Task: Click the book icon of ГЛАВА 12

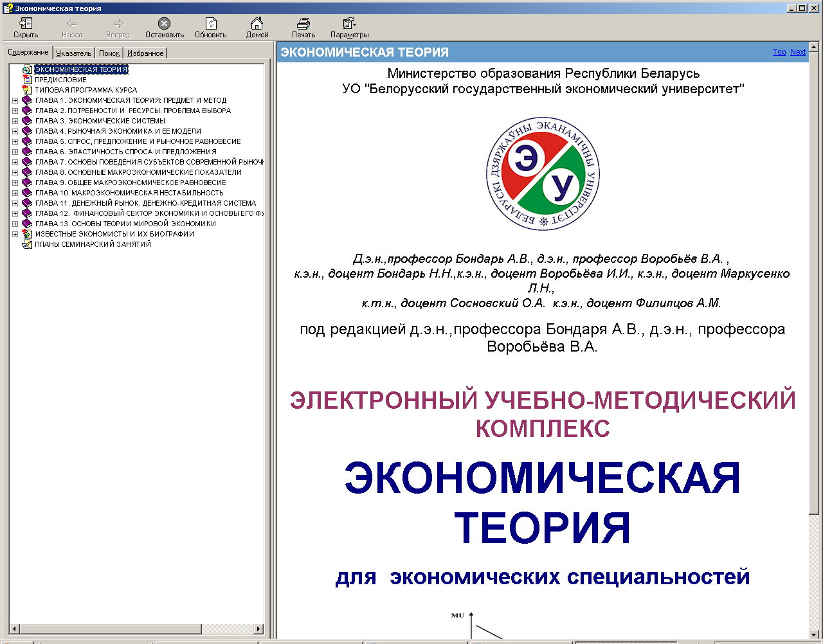Action: (27, 213)
